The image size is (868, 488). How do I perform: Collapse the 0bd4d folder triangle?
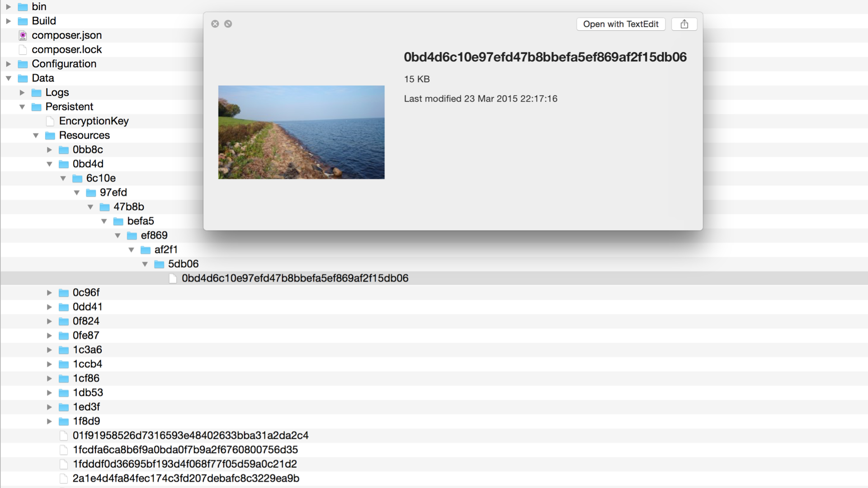pyautogui.click(x=49, y=164)
